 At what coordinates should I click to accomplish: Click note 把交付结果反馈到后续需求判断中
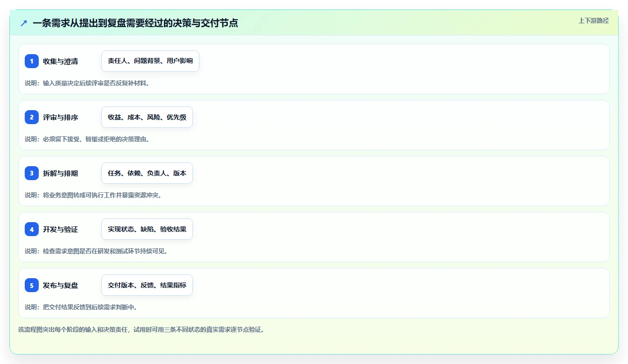click(x=81, y=307)
